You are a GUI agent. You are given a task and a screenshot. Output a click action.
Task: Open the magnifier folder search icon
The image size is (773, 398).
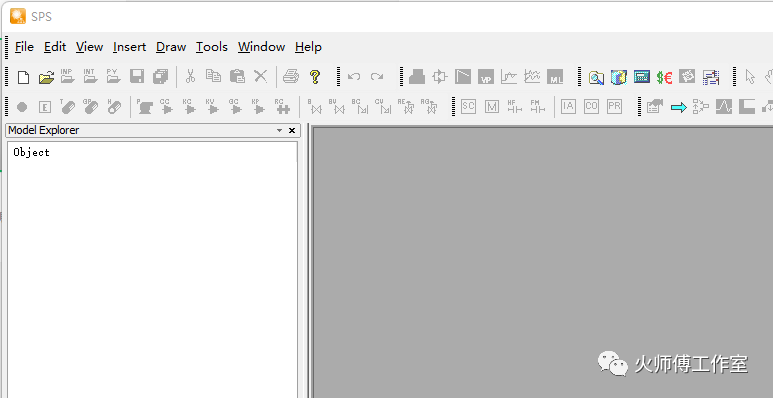[596, 77]
